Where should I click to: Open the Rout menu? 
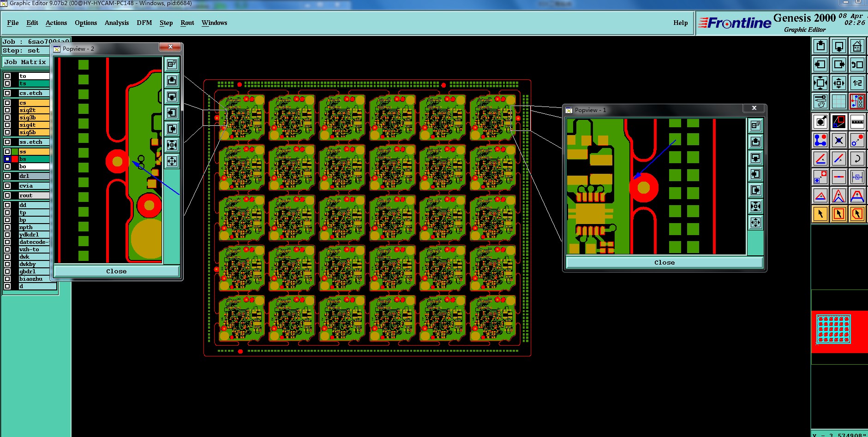[x=187, y=23]
